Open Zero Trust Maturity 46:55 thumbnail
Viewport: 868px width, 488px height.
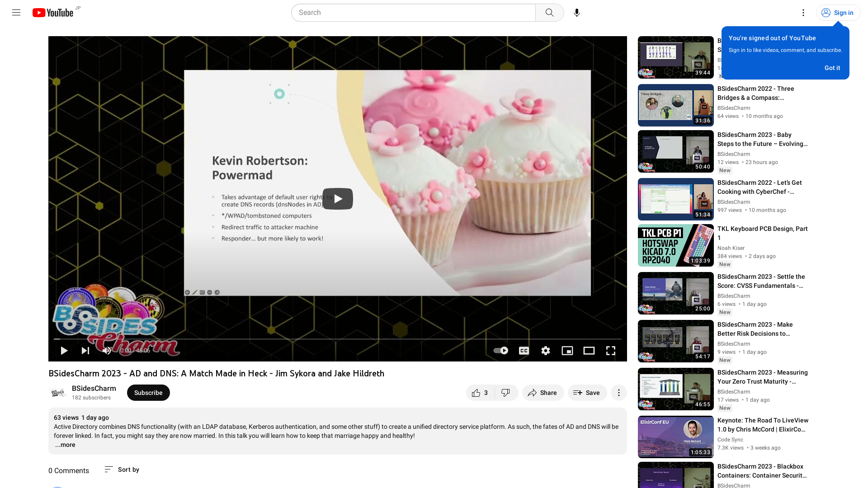click(x=675, y=389)
